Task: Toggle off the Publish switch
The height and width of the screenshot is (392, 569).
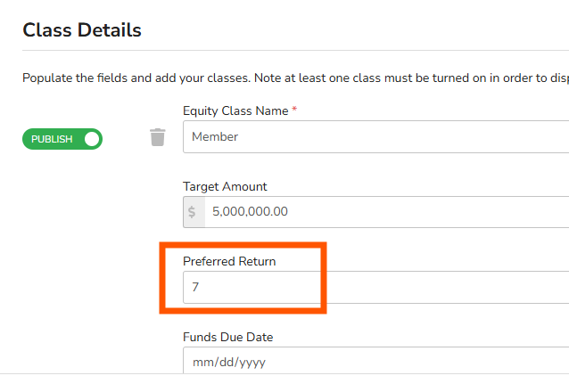Action: 62,139
